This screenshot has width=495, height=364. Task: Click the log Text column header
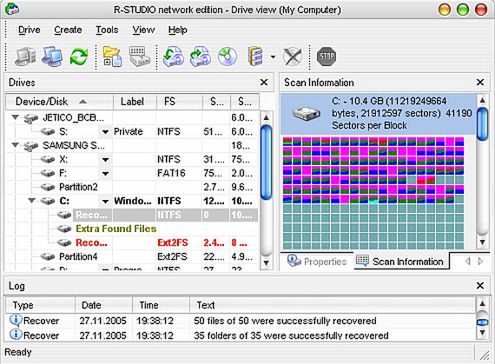click(332, 305)
